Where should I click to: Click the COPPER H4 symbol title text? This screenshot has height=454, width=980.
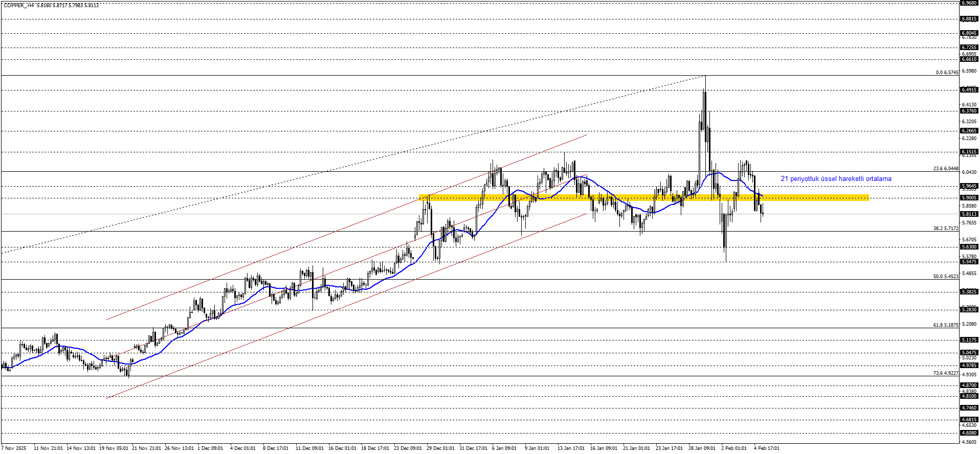coord(19,5)
